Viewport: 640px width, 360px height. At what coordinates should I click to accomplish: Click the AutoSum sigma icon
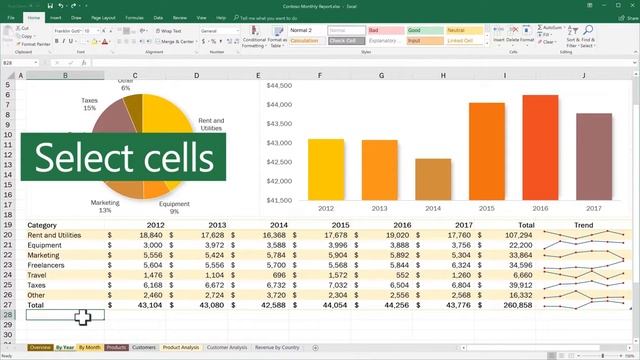coord(540,27)
